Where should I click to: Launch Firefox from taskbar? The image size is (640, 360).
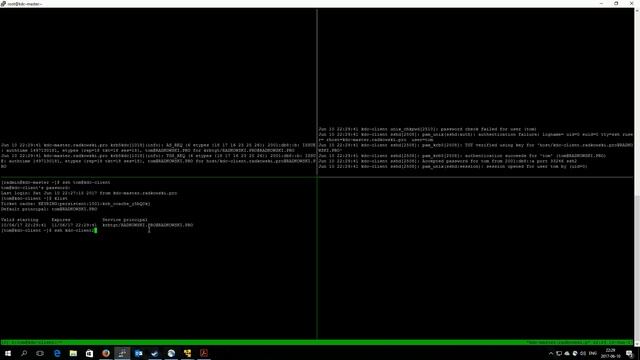point(106,353)
